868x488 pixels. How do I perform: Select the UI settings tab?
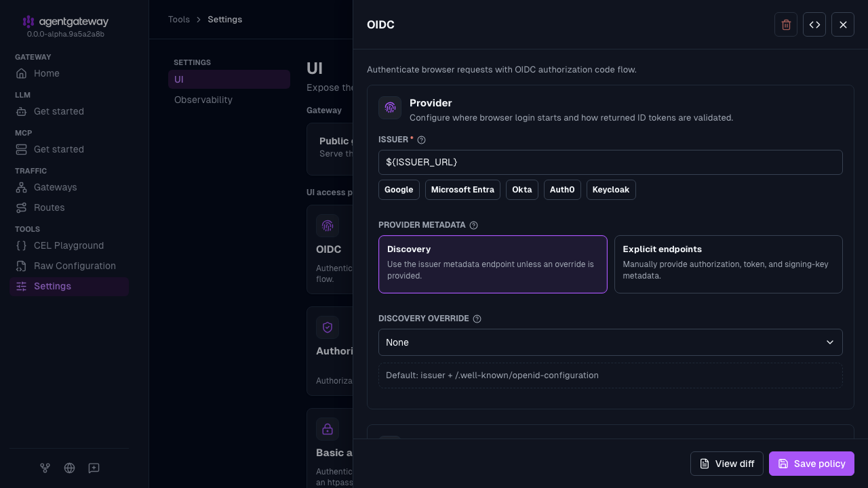229,79
